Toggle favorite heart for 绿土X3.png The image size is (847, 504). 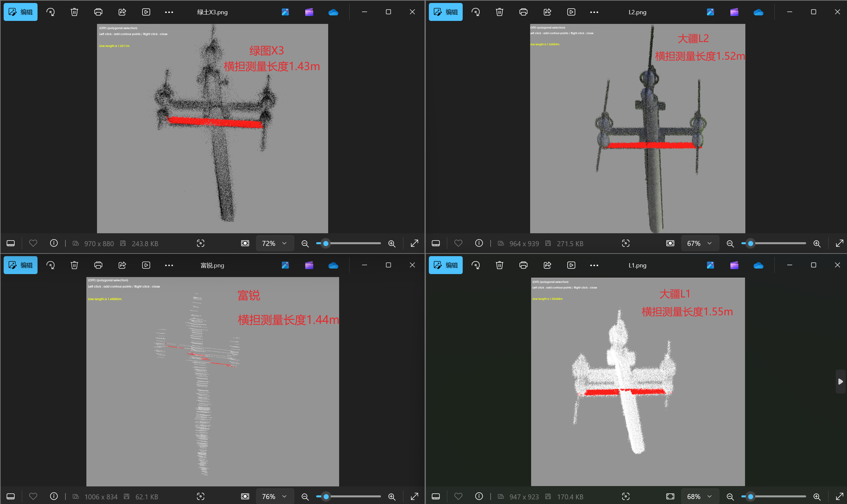click(x=33, y=243)
